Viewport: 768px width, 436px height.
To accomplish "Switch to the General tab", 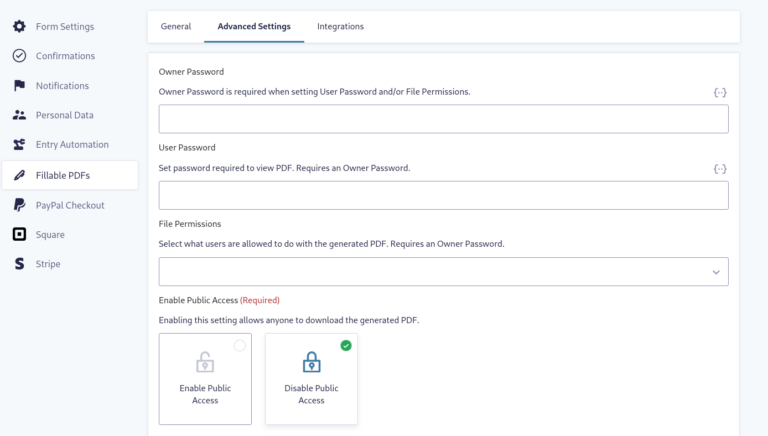I will click(x=176, y=26).
